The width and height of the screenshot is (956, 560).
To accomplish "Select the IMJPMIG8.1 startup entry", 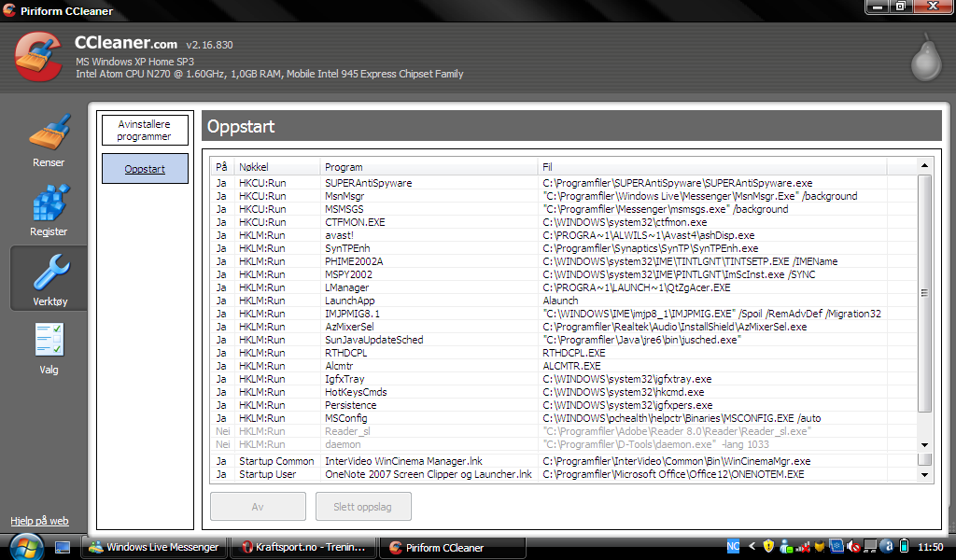I will [x=563, y=314].
